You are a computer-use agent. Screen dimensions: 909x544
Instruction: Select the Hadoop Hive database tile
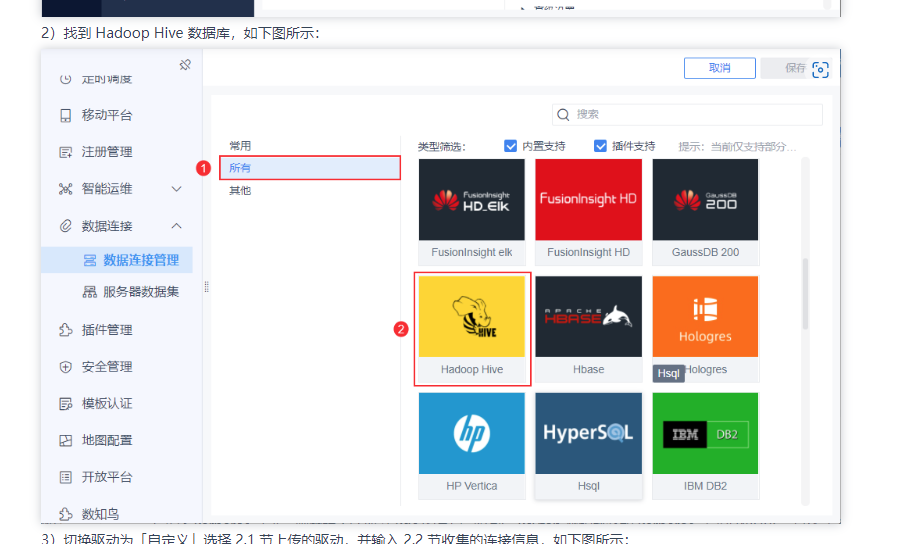(x=472, y=328)
